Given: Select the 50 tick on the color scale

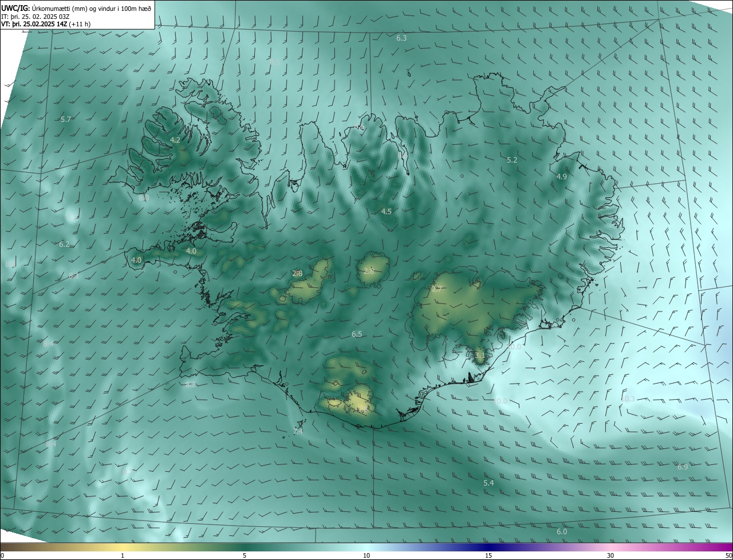Looking at the screenshot, I should point(728,556).
